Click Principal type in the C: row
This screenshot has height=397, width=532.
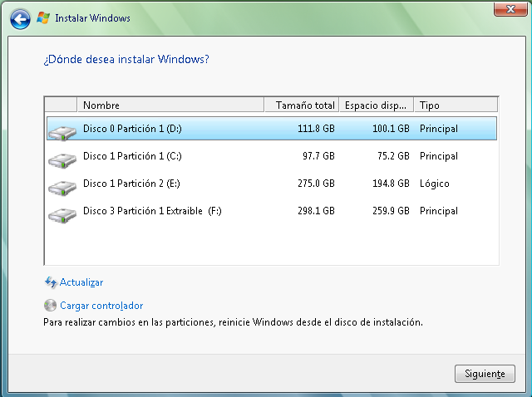click(439, 156)
